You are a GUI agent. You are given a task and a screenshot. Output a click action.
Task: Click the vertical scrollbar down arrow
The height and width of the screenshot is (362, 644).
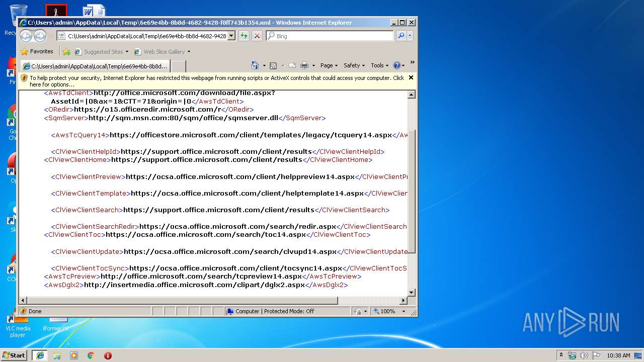pos(412,292)
